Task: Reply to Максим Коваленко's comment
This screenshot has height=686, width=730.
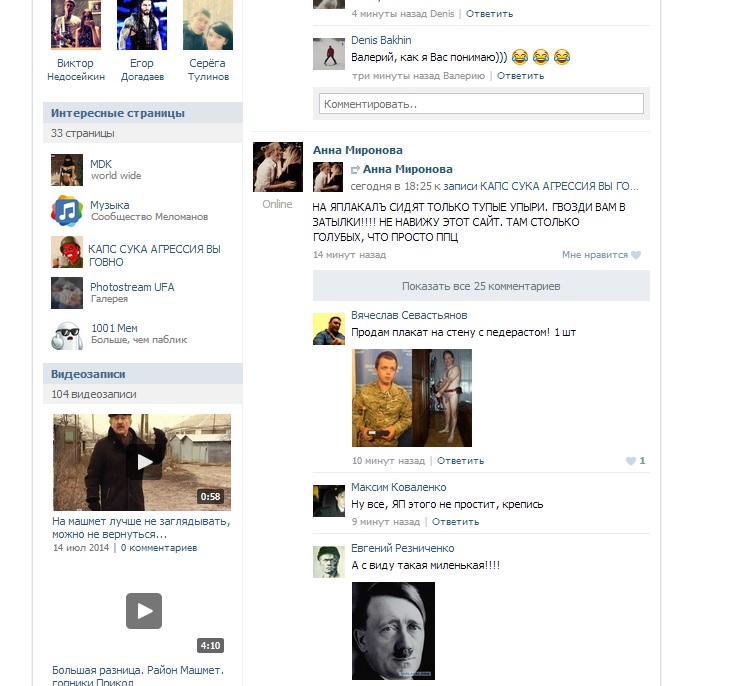Action: [455, 522]
